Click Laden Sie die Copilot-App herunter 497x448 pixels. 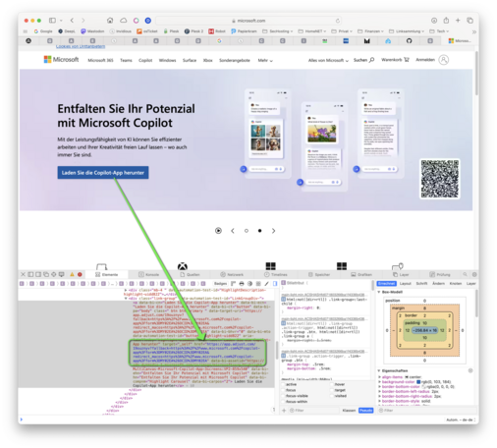[x=103, y=173]
